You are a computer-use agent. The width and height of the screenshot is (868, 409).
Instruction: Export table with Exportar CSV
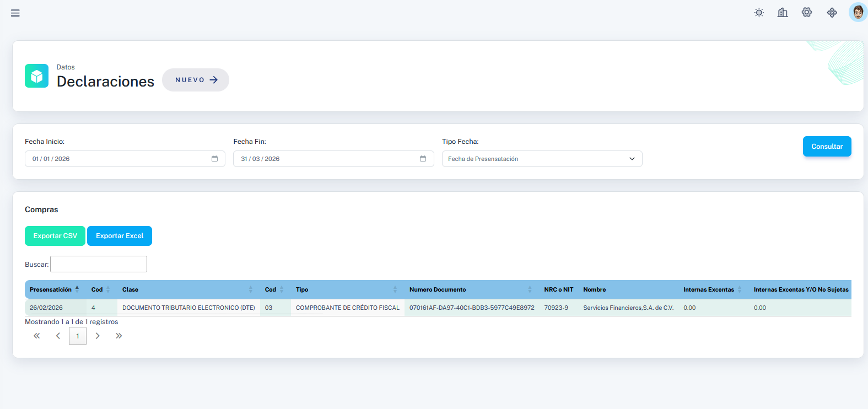click(55, 236)
